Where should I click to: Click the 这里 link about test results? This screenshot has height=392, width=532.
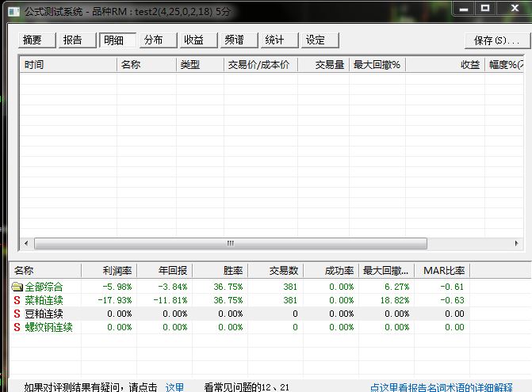tap(174, 387)
